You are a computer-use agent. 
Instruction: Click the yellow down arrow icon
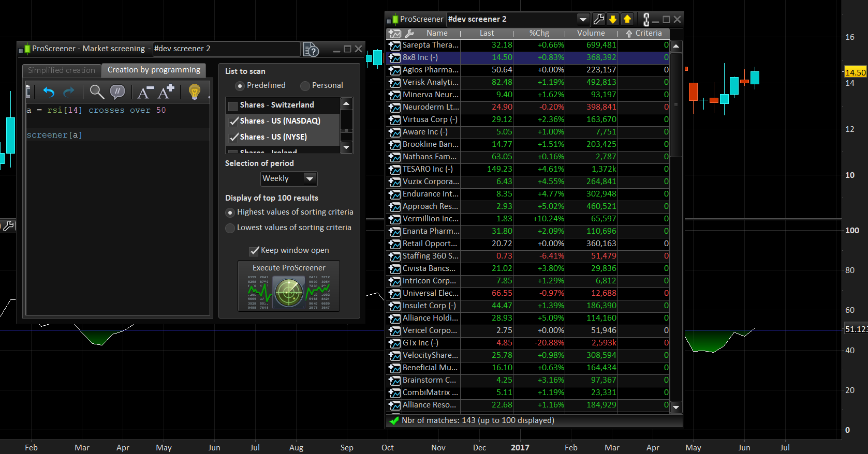pos(613,19)
